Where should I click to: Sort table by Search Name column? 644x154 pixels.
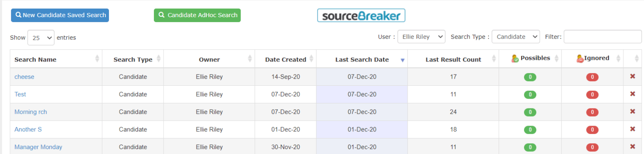coord(56,59)
